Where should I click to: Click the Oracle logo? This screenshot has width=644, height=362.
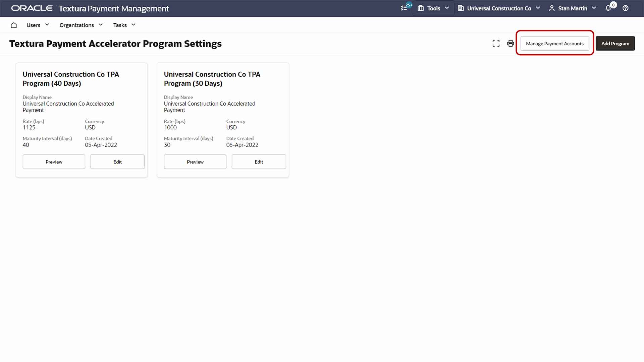point(32,8)
